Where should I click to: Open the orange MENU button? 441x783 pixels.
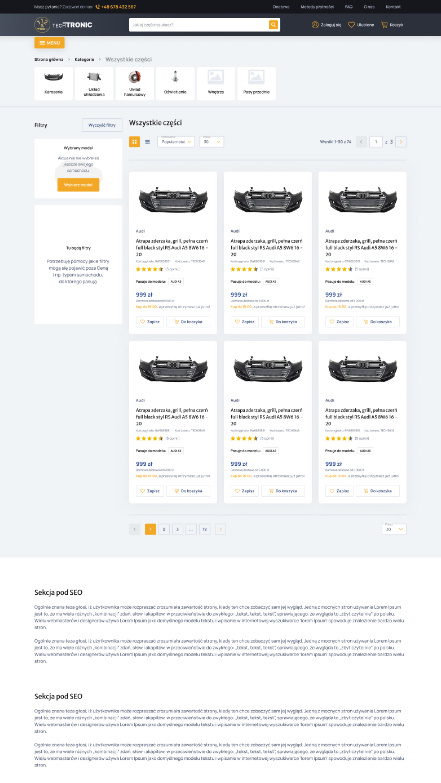pos(49,43)
